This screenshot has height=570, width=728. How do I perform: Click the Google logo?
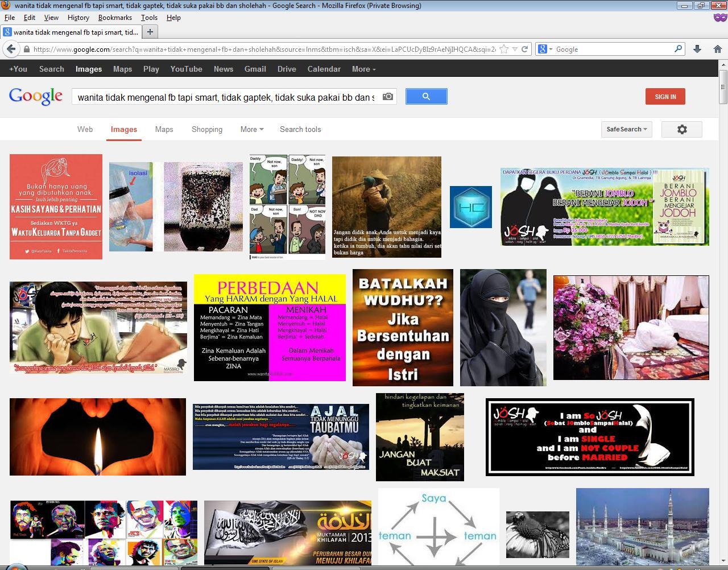(x=36, y=97)
